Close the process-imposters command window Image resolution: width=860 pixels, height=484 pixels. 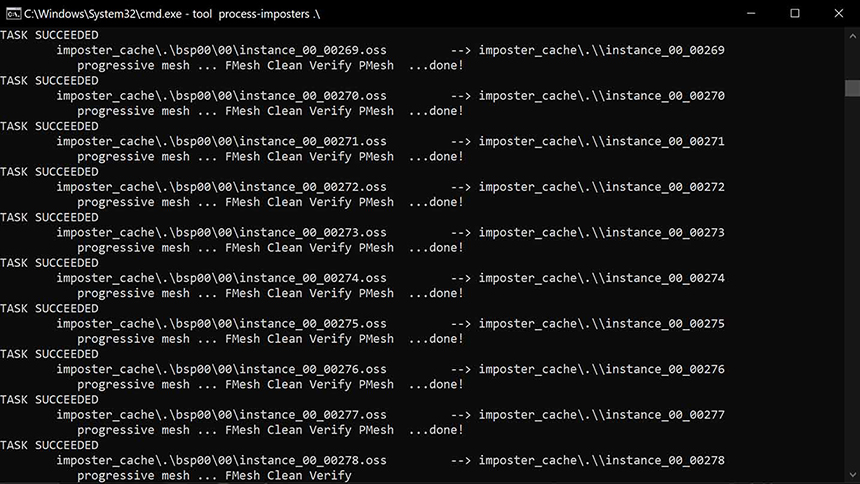point(839,13)
